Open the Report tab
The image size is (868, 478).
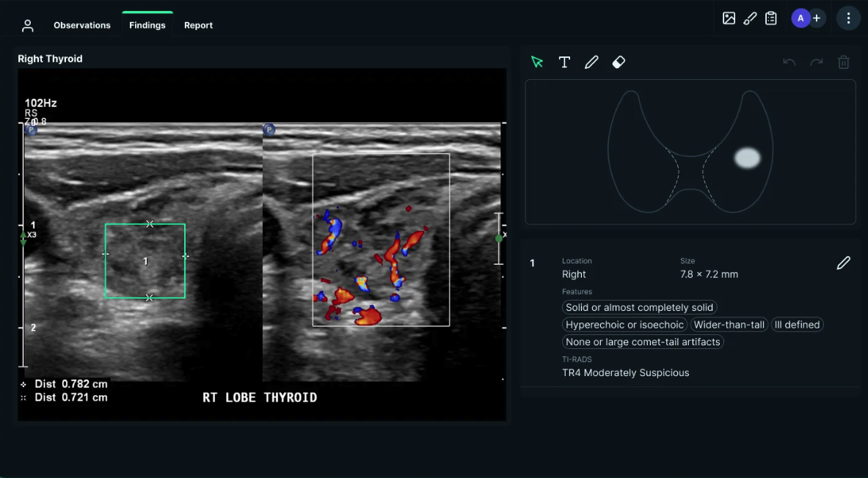[x=198, y=25]
